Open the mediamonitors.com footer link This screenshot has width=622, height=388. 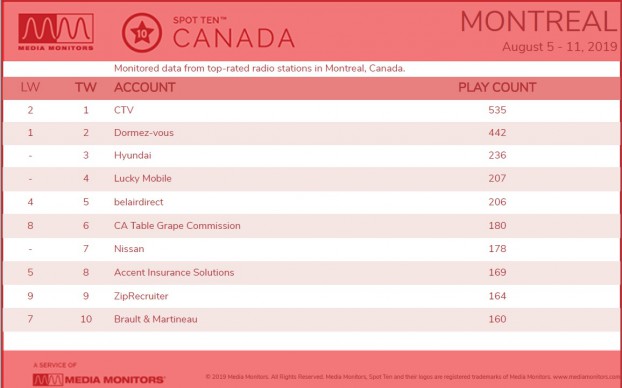587,376
